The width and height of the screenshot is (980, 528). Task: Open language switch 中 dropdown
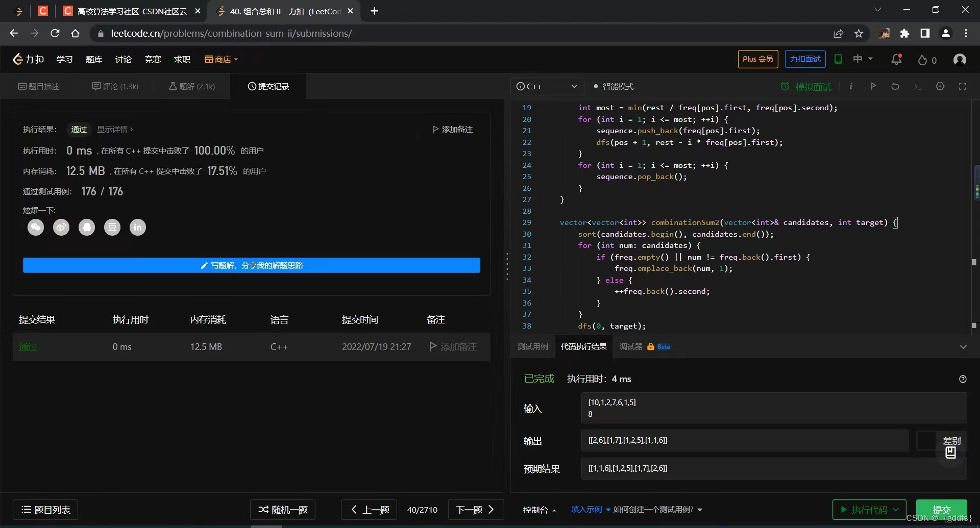(863, 59)
